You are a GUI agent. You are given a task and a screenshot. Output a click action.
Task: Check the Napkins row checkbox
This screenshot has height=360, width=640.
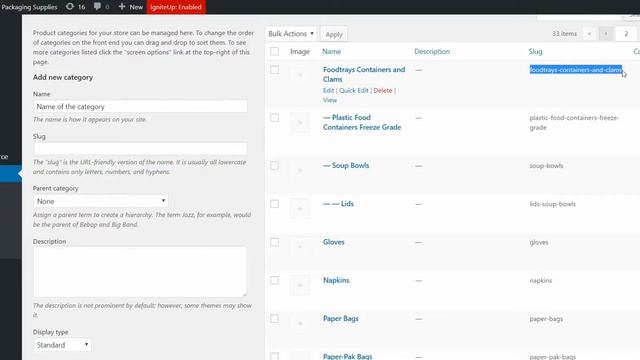coord(274,280)
